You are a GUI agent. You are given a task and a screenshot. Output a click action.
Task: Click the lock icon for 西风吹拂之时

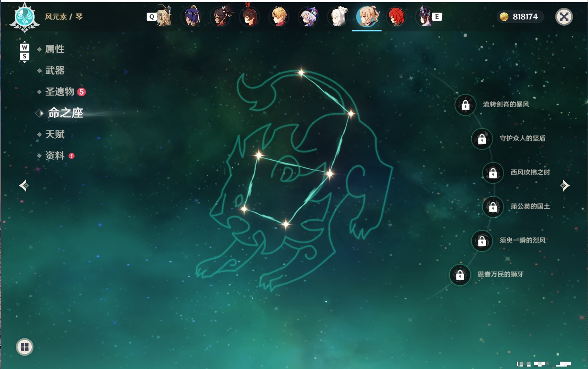(x=493, y=173)
